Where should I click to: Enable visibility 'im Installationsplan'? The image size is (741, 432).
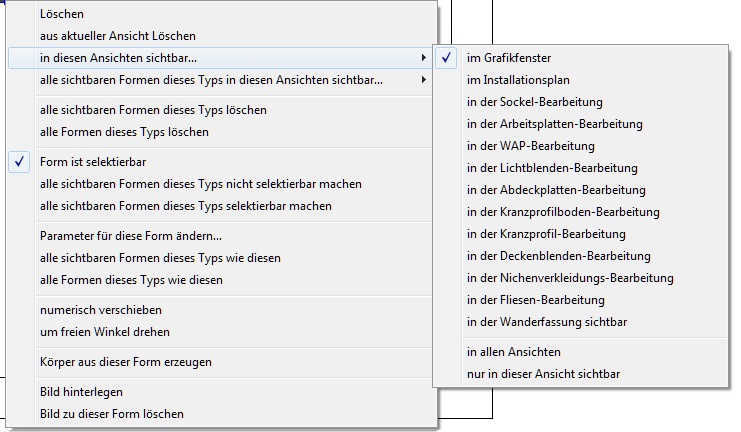click(x=518, y=80)
